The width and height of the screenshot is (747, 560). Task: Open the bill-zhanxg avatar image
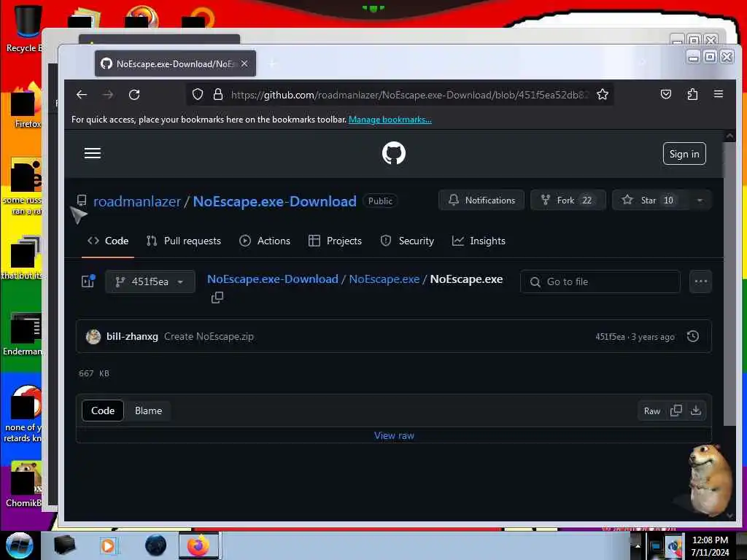(x=93, y=337)
